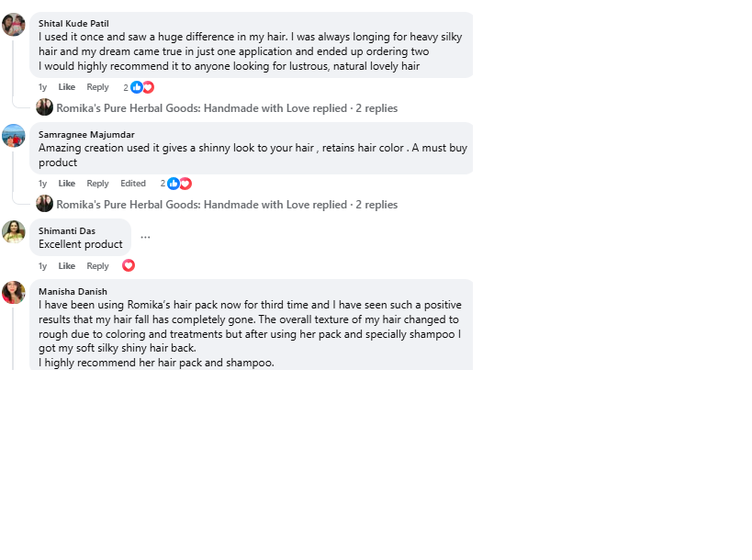Click Shital Kude Patil's profile picture

pos(14,25)
